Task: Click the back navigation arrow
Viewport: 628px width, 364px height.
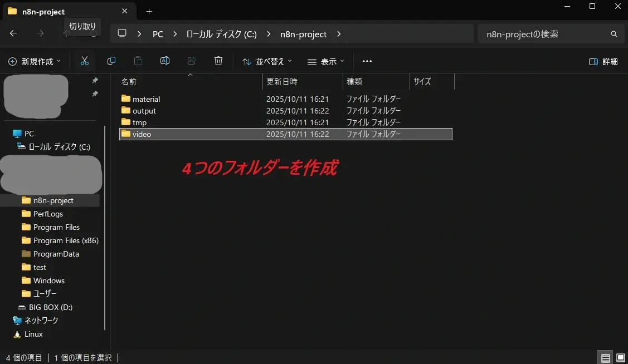Action: pos(13,33)
